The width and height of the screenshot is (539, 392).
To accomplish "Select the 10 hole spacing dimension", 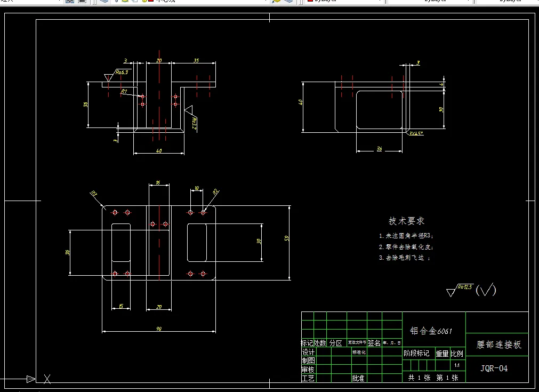I will (x=197, y=188).
